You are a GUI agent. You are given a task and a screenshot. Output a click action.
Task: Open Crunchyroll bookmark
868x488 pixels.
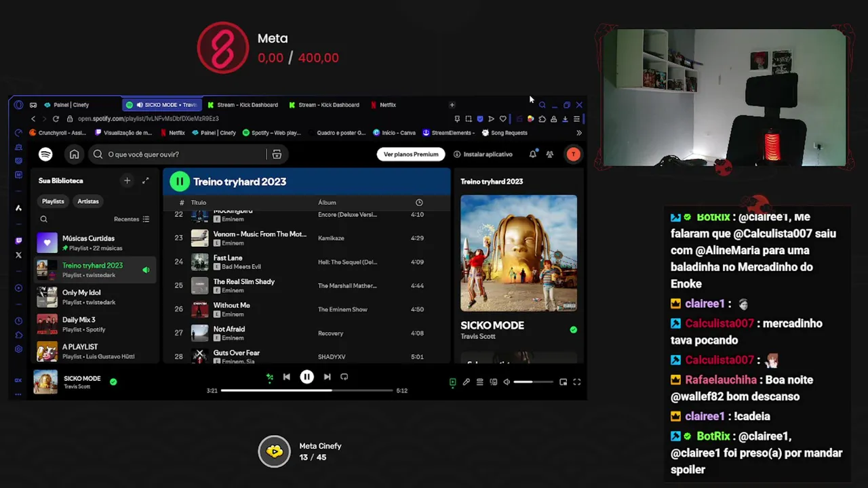tap(58, 133)
